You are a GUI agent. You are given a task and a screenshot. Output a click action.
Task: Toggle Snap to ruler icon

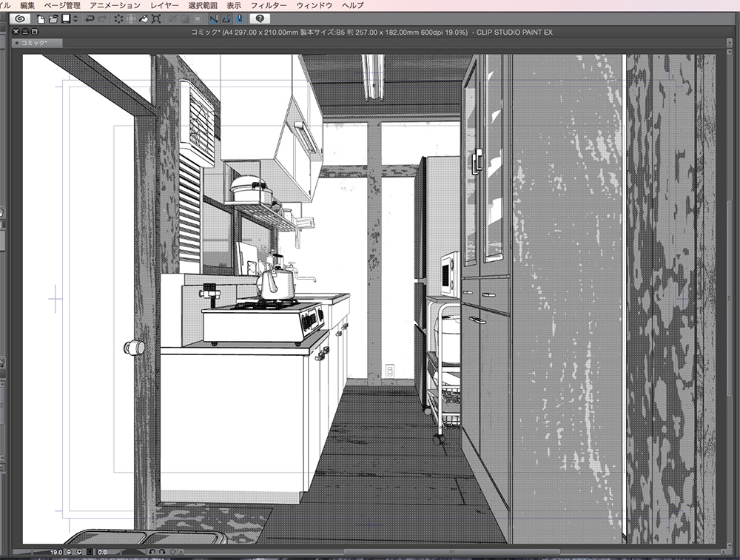pos(215,19)
